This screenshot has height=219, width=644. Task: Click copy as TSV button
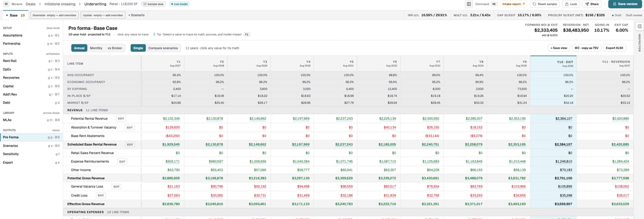coord(586,48)
